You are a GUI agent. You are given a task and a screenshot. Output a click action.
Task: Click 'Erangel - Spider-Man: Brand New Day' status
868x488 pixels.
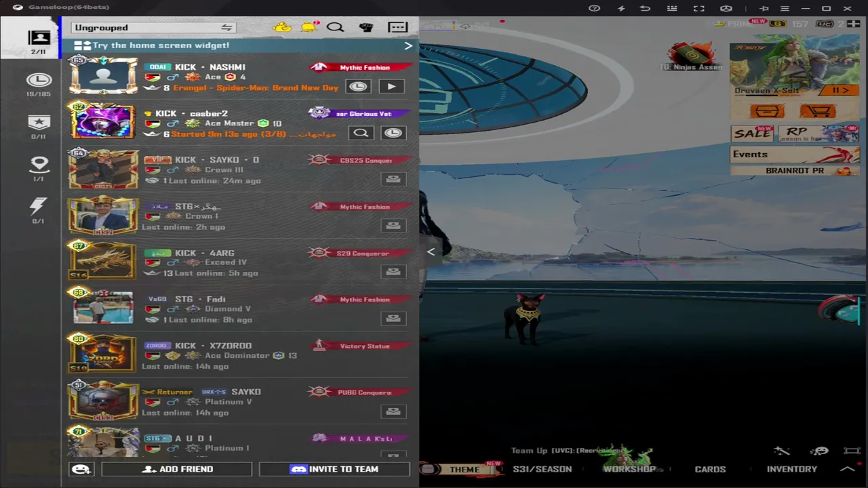[x=256, y=88]
